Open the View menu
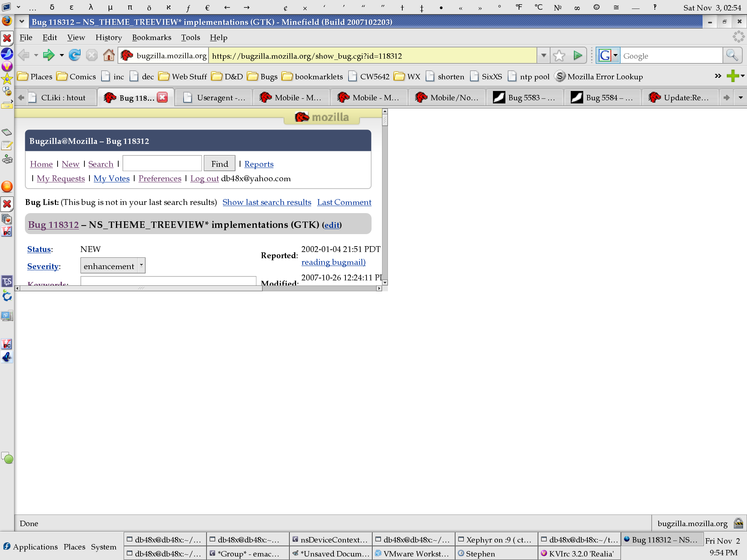This screenshot has height=560, width=747. (x=76, y=38)
